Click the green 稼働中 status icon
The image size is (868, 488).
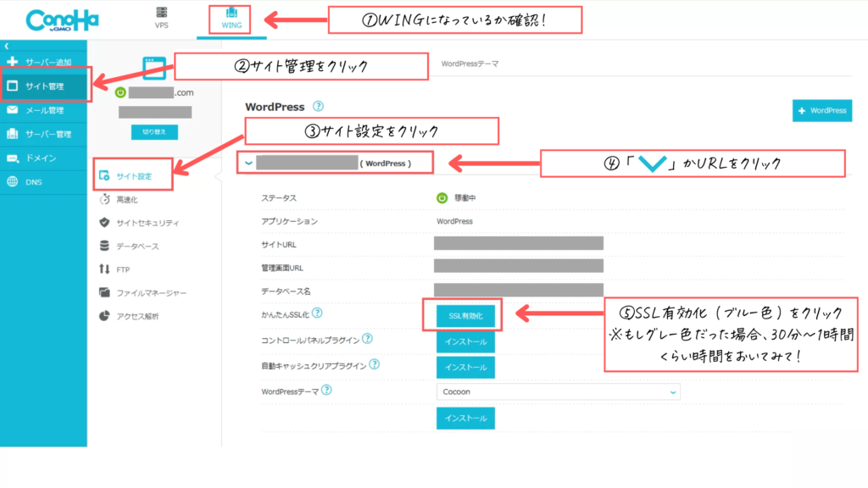(442, 198)
